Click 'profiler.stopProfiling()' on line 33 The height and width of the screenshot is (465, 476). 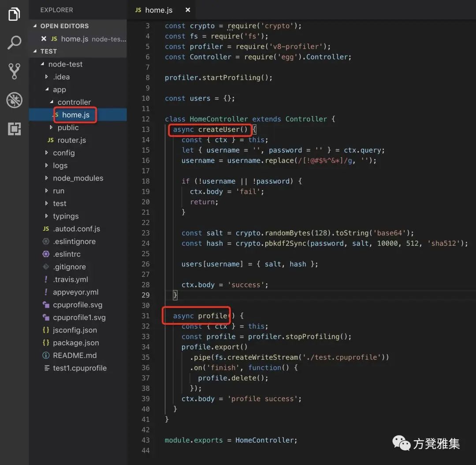tap(297, 336)
